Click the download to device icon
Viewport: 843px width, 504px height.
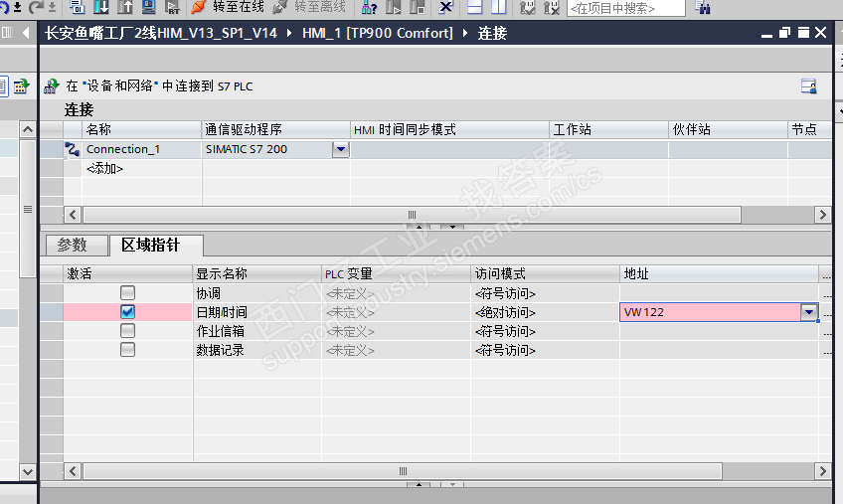[x=101, y=7]
